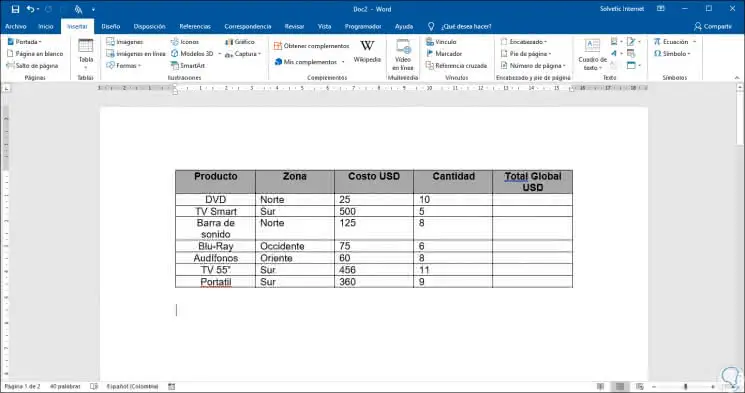Toggle the spelling check status icon

coord(94,387)
